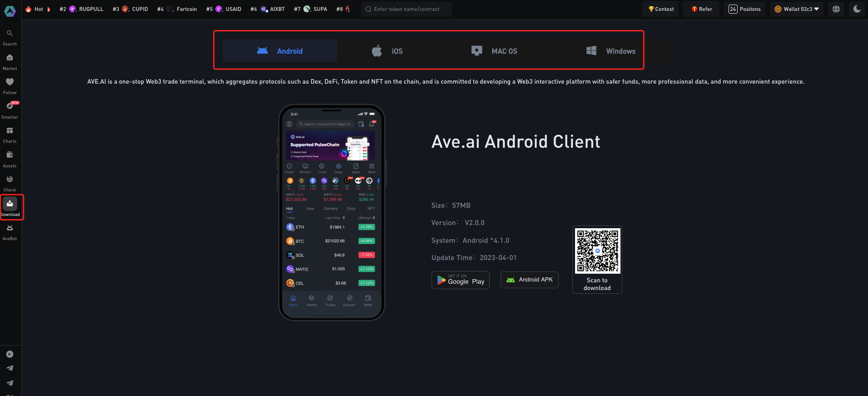
Task: Expand the Wallet 02c3 dropdown
Action: point(797,9)
